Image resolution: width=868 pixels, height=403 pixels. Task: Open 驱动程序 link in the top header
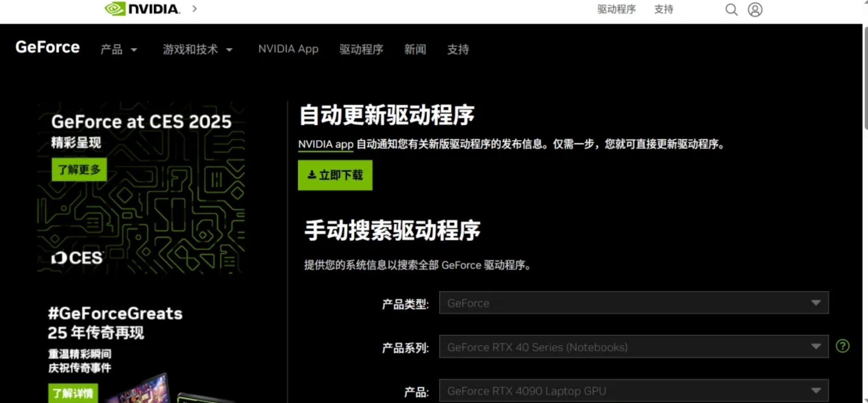tap(616, 9)
